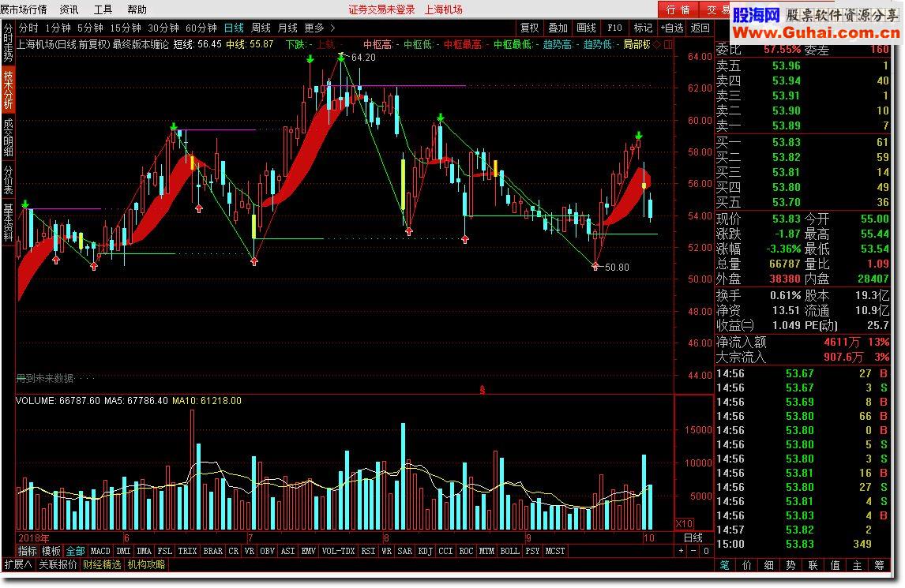The image size is (905, 588).
Task: Add the stock with +自选
Action: point(672,28)
